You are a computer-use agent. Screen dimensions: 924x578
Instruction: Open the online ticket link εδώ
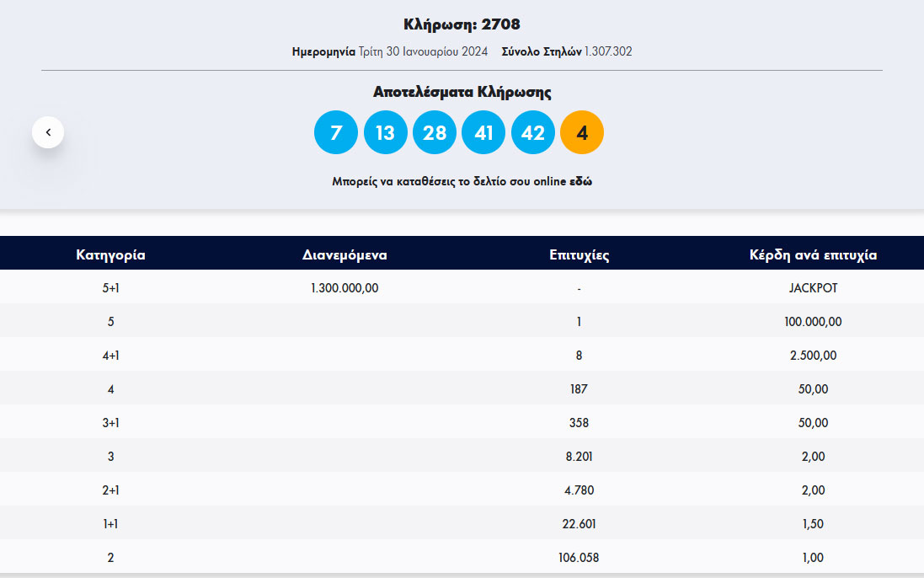[579, 180]
